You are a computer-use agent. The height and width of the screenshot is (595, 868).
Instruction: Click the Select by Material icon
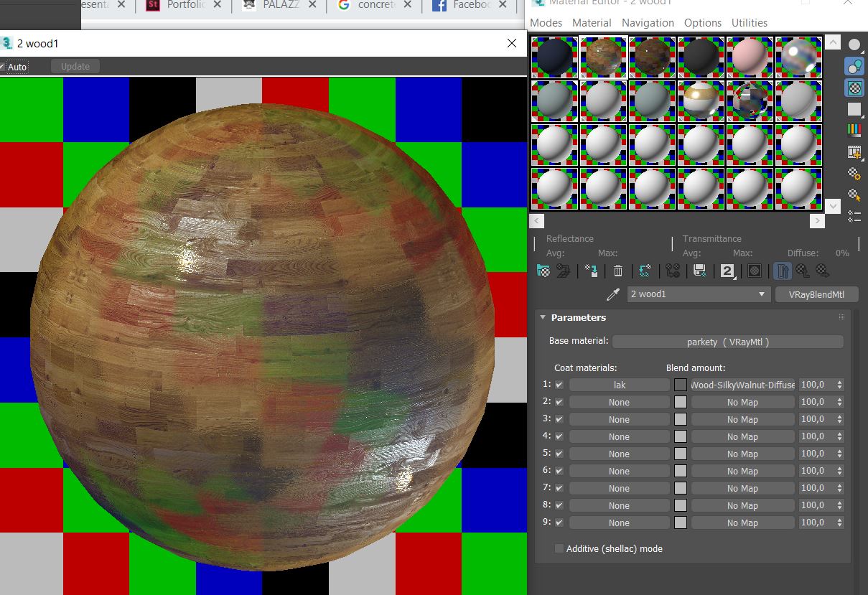pyautogui.click(x=854, y=195)
